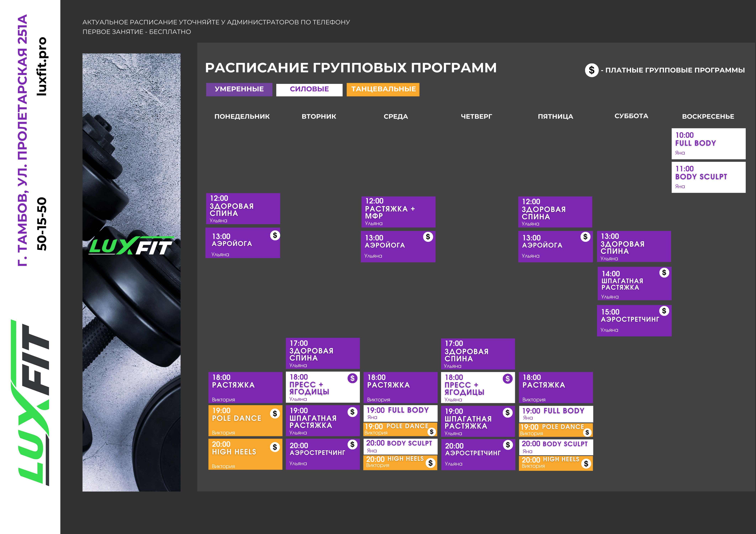The width and height of the screenshot is (756, 534).
Task: Click the Воскресенье column header
Action: click(x=708, y=116)
